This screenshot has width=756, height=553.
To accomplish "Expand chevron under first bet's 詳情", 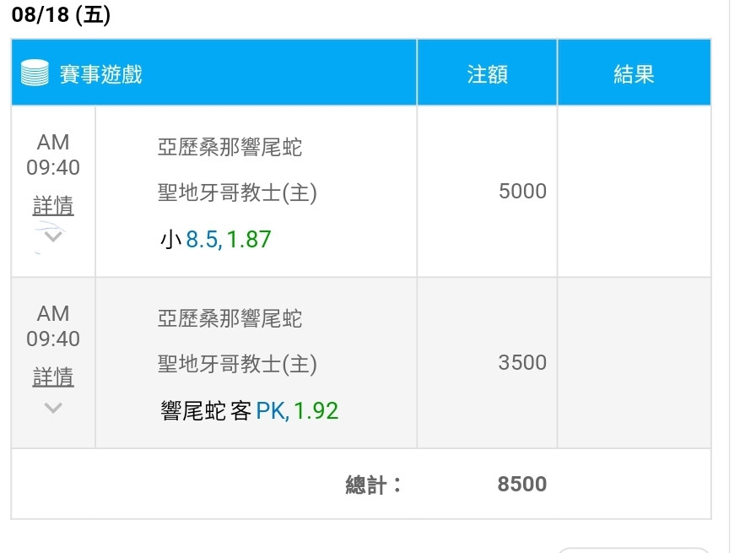I will [53, 236].
